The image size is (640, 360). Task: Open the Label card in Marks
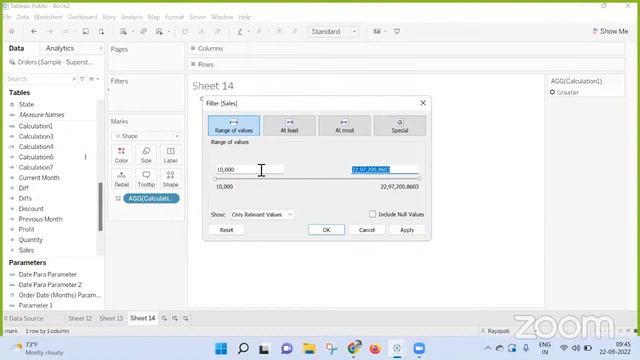coord(171,155)
